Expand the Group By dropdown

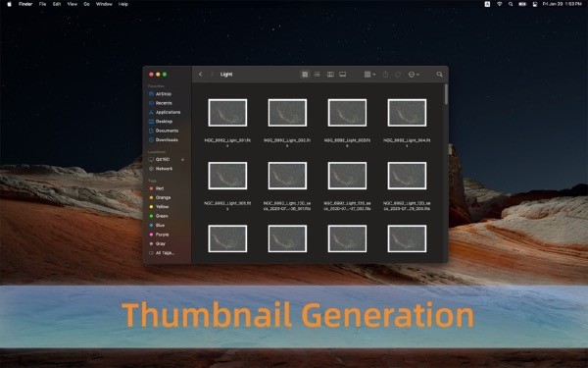pos(369,75)
